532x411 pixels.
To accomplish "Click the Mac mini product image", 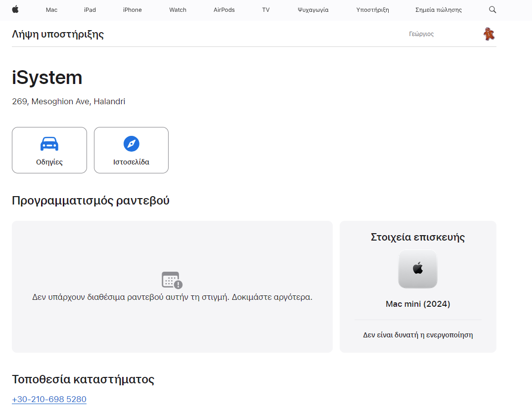I will (418, 269).
